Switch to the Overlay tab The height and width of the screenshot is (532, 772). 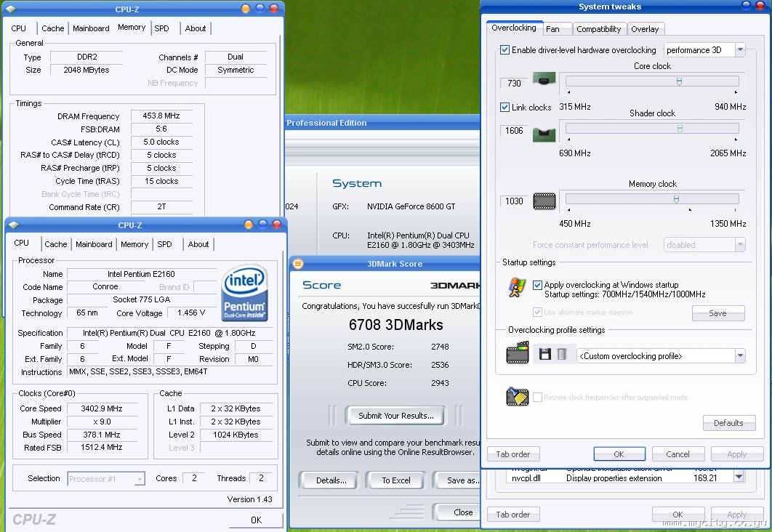point(645,29)
